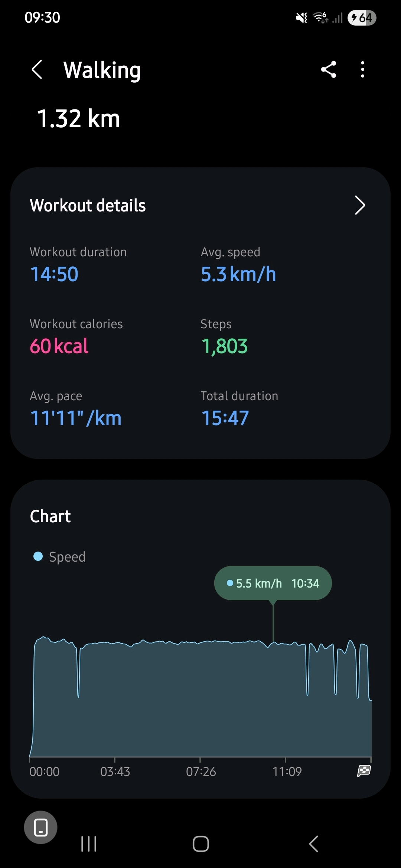Tap the Workout details heading
The height and width of the screenshot is (868, 401).
coord(88,206)
